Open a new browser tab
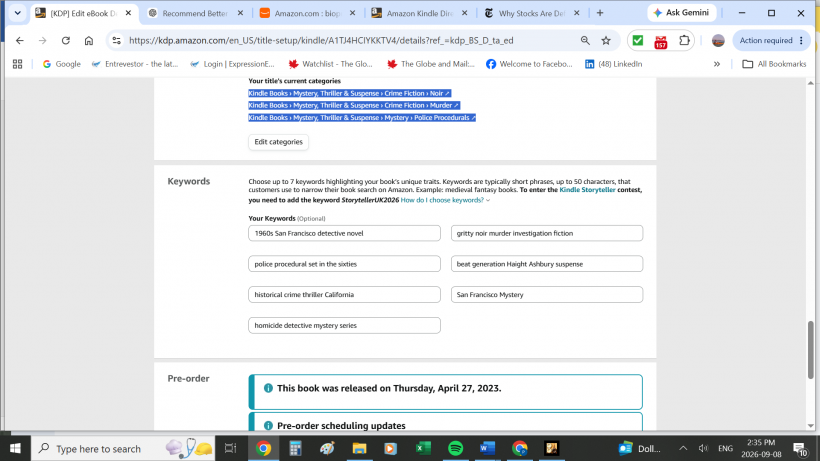Image resolution: width=820 pixels, height=461 pixels. click(x=600, y=13)
